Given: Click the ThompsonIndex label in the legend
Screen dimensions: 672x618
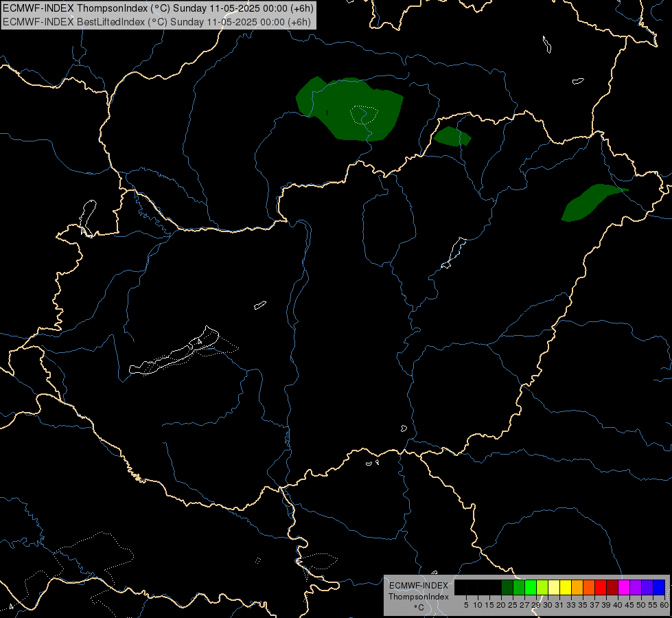Looking at the screenshot, I should click(419, 597).
